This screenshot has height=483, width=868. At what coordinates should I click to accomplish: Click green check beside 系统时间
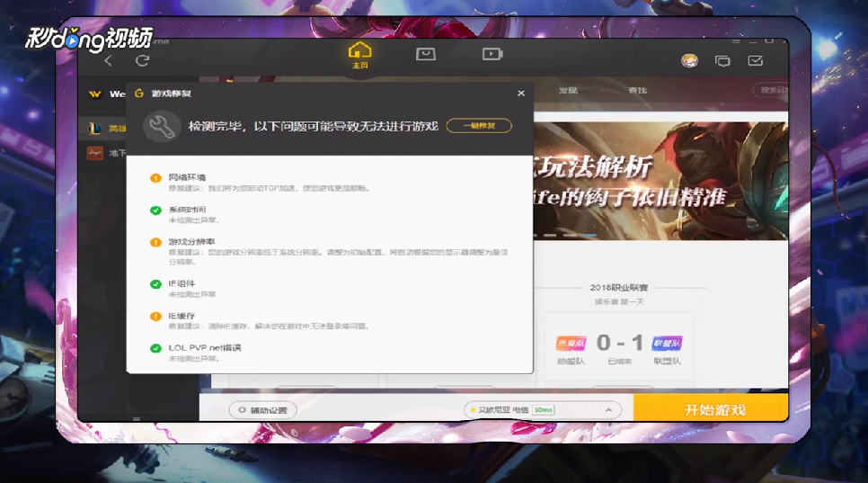[155, 210]
